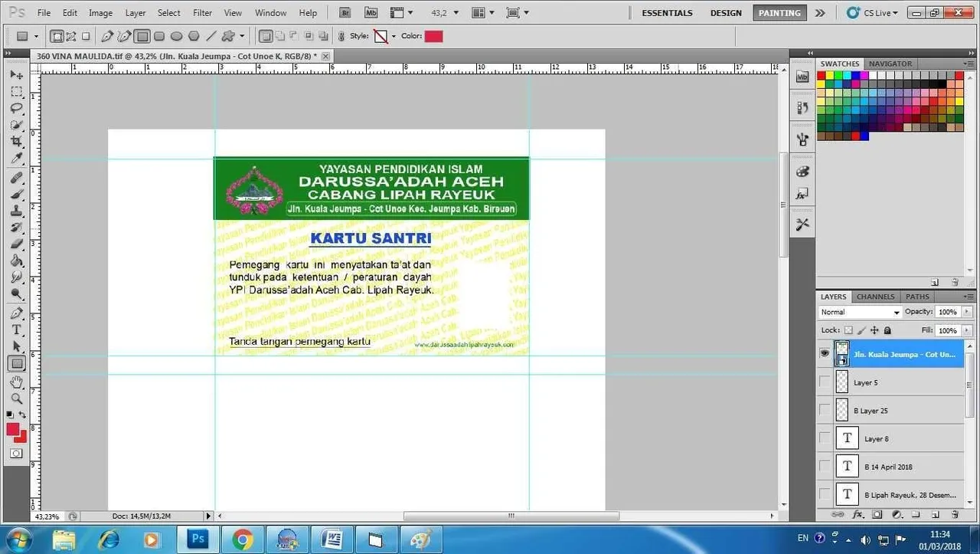Choose Polygon shape in options bar
980x554 pixels.
tap(194, 36)
